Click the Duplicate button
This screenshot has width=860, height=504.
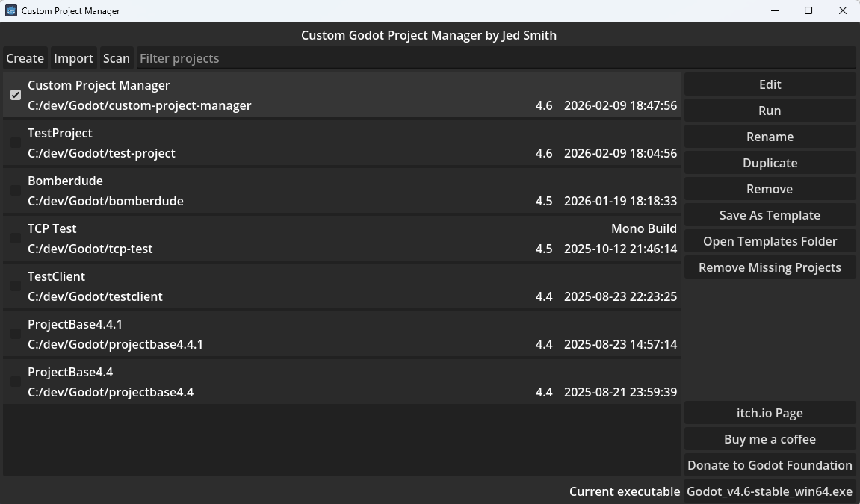770,163
